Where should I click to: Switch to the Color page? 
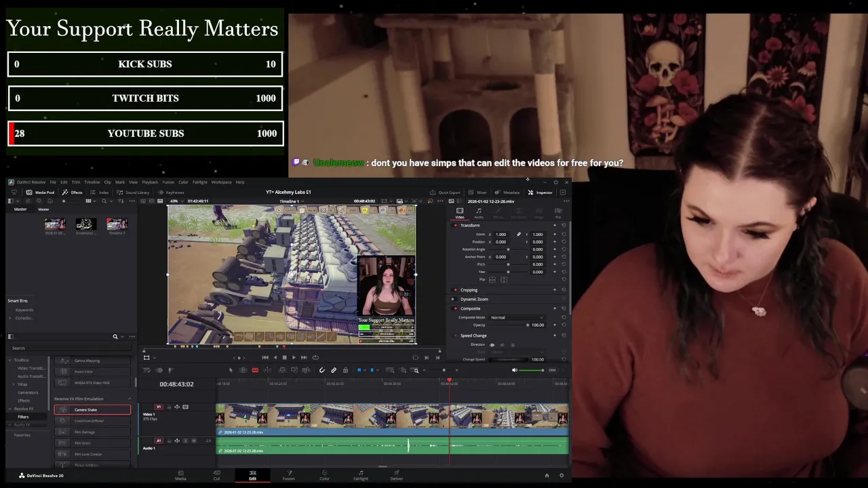(x=324, y=474)
